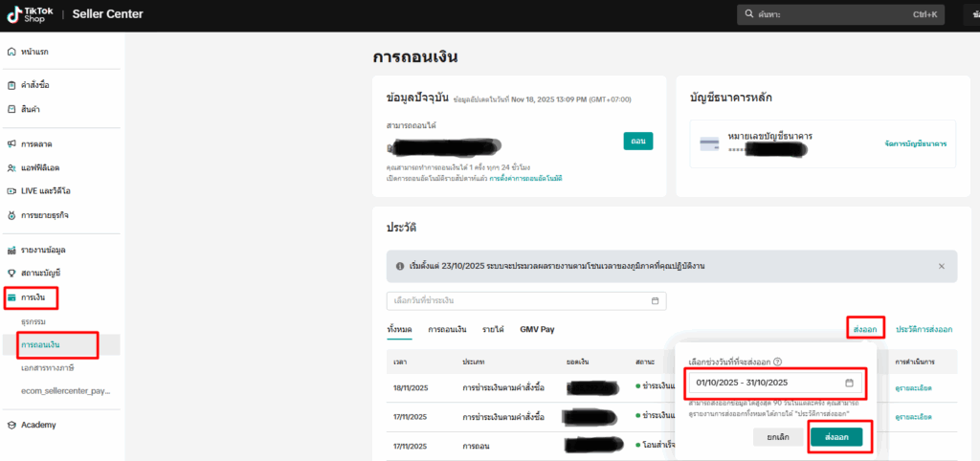Switch to the การถอนเงิน history tab

click(x=448, y=329)
